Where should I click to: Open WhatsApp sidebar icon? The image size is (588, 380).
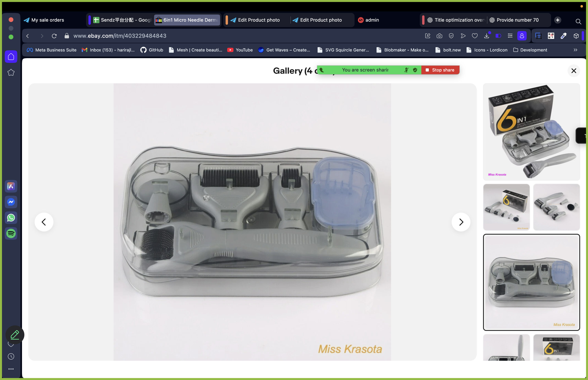click(x=11, y=218)
